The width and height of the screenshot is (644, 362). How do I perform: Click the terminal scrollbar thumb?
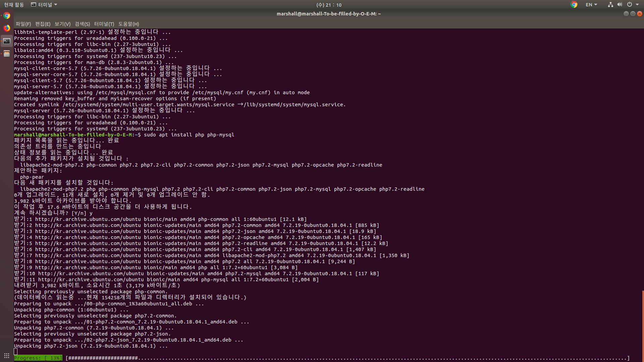(643, 325)
